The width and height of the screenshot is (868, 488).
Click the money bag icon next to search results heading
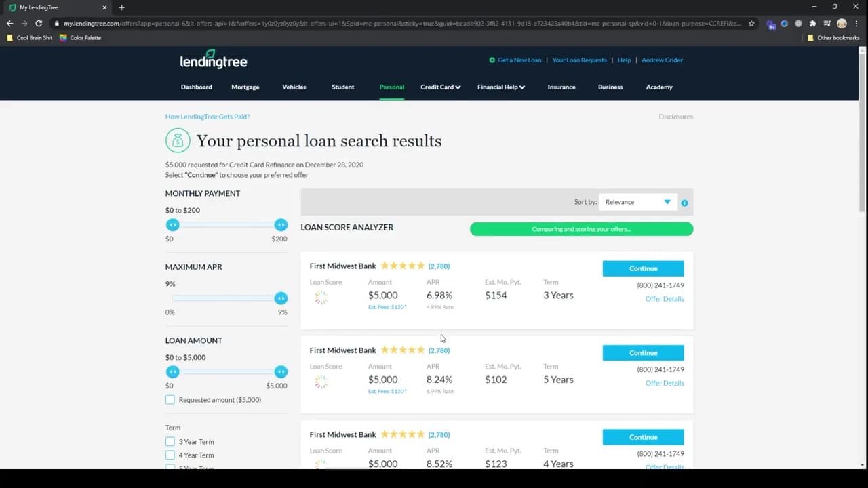pos(177,140)
